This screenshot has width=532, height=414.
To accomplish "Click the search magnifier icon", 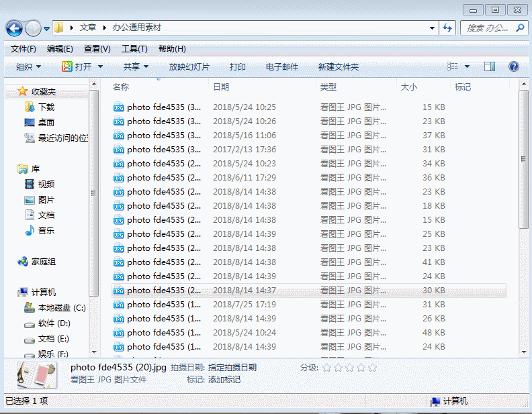I will click(x=520, y=28).
